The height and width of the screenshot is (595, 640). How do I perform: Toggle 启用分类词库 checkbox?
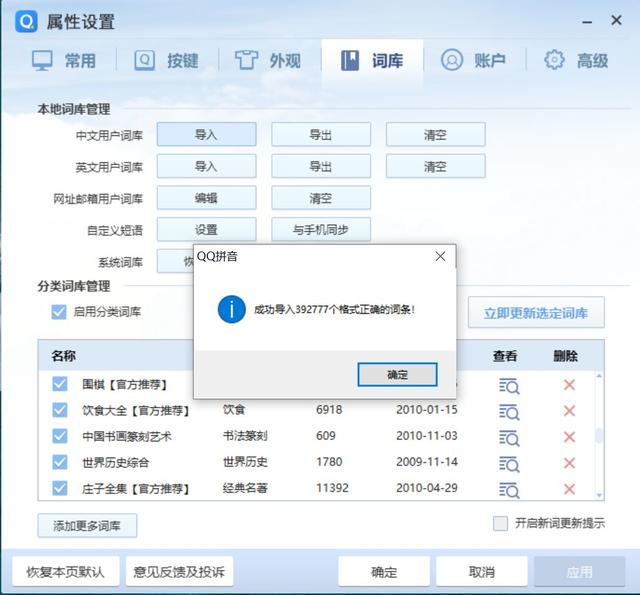coord(59,312)
